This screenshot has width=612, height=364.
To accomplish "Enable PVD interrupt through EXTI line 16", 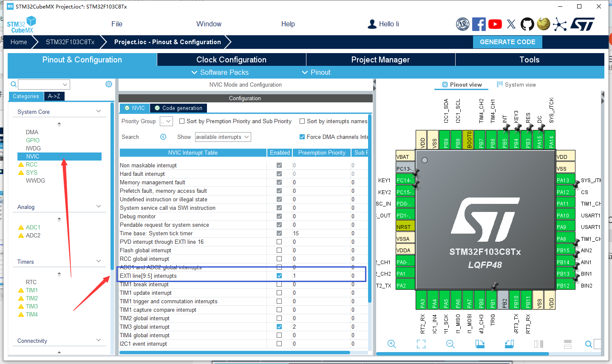I will pyautogui.click(x=279, y=242).
